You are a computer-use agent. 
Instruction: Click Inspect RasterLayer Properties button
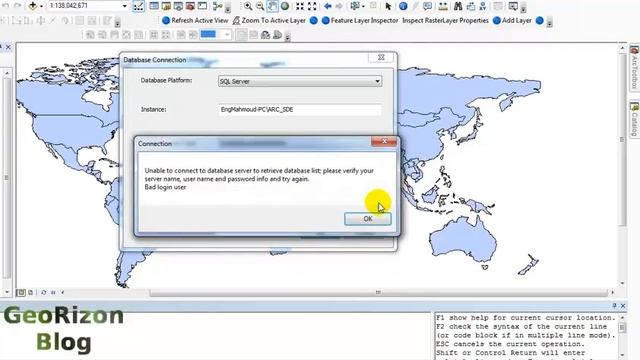[445, 20]
